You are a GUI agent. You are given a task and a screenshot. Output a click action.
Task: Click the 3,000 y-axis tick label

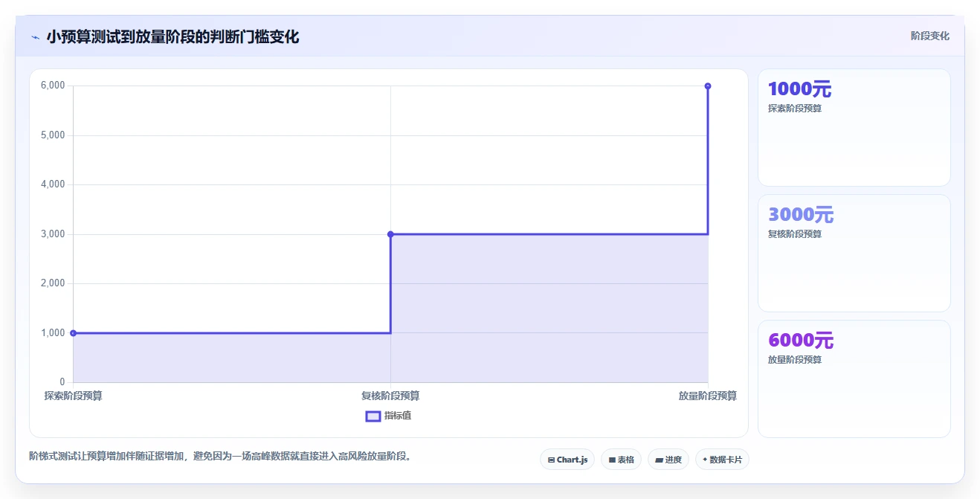[x=53, y=234]
